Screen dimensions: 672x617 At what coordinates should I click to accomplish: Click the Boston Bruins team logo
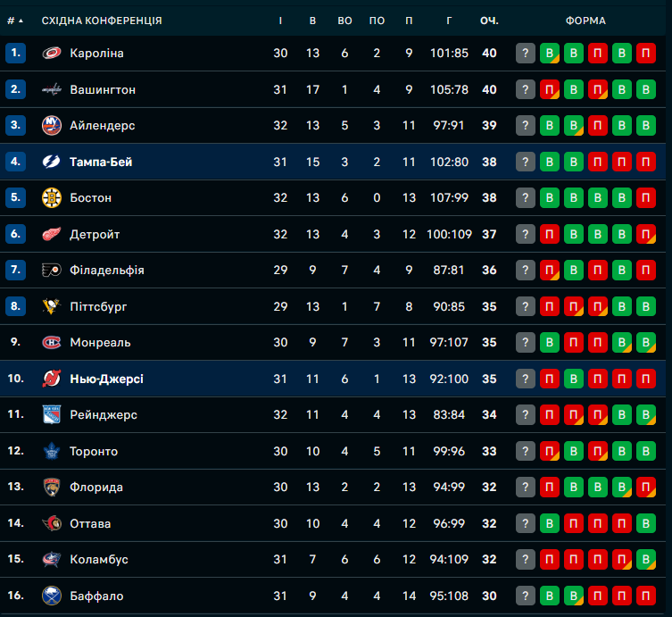(x=52, y=198)
